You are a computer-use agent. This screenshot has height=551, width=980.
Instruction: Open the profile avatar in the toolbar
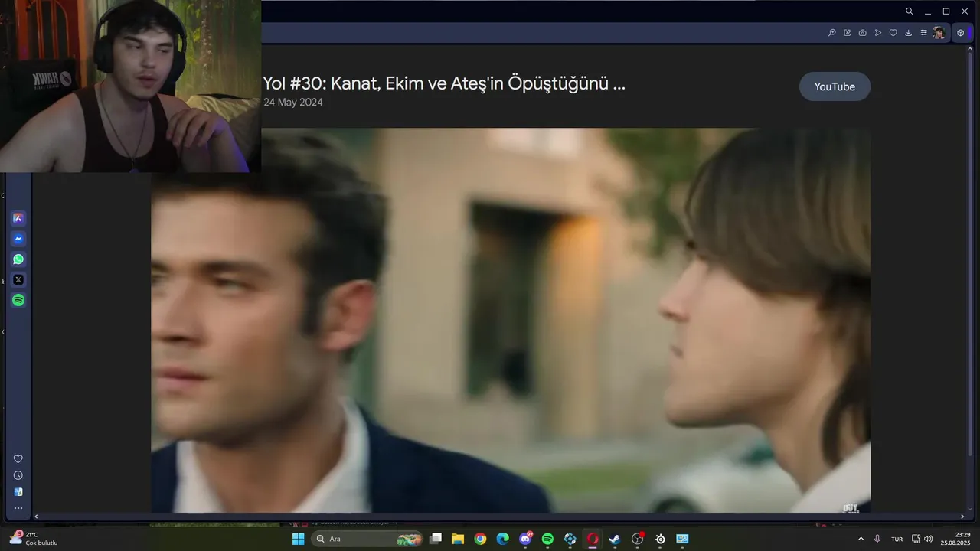(x=939, y=33)
